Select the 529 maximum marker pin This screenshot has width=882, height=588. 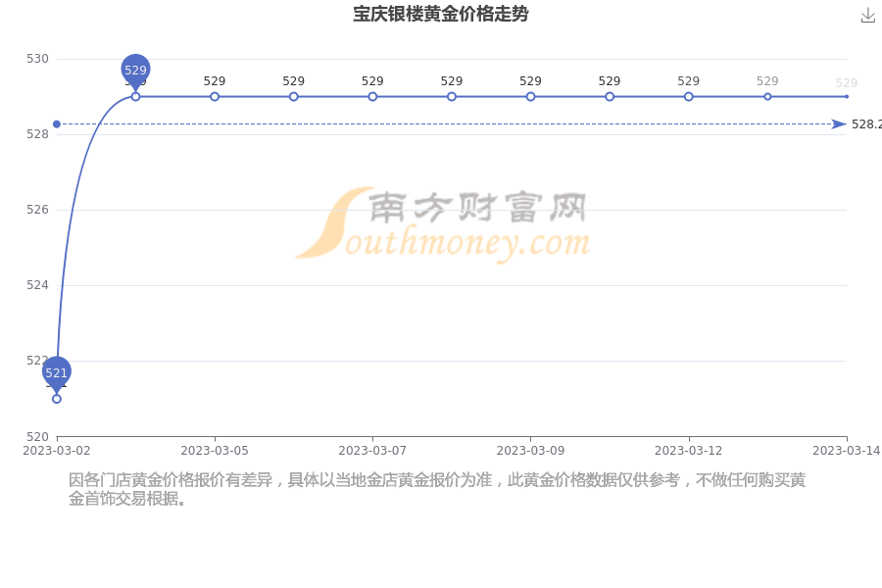[135, 72]
